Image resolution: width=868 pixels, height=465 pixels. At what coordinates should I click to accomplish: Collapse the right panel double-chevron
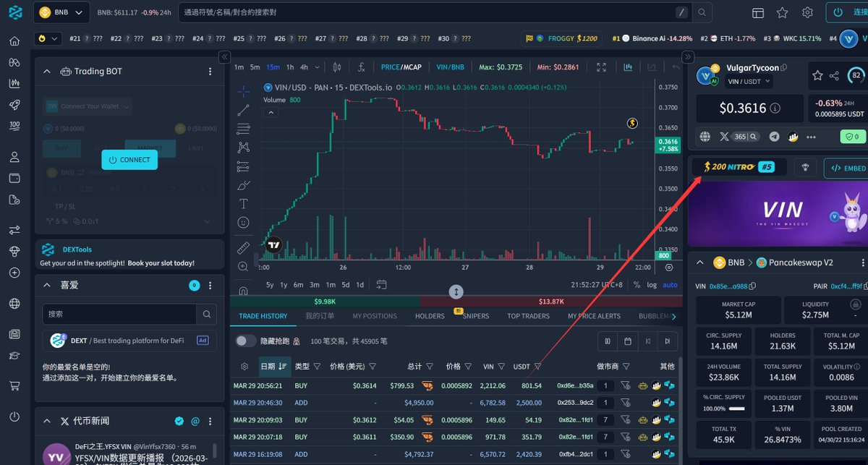coord(689,56)
